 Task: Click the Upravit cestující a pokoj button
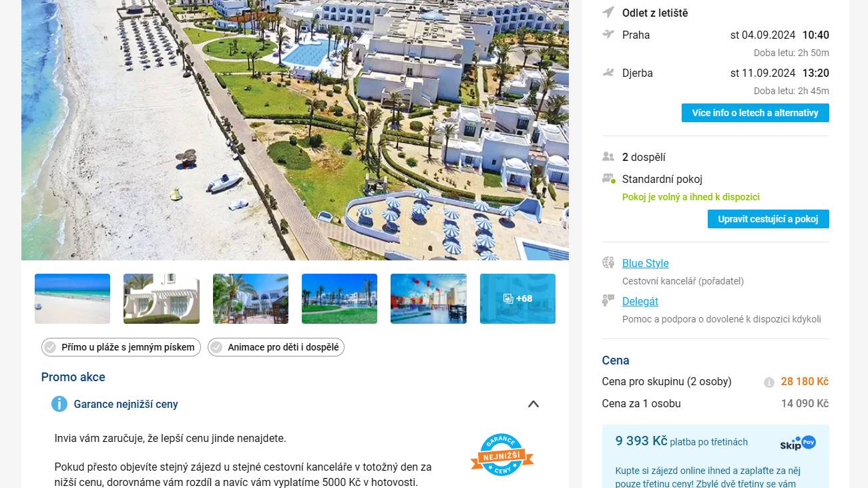point(768,219)
